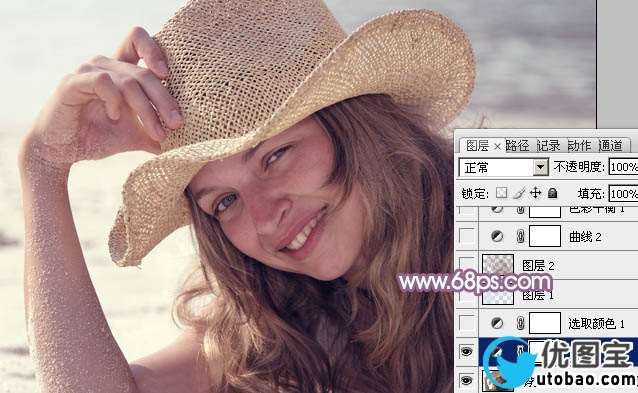Image resolution: width=638 pixels, height=393 pixels.
Task: Click the 曲线 2 adjustment layer icon
Action: [497, 236]
